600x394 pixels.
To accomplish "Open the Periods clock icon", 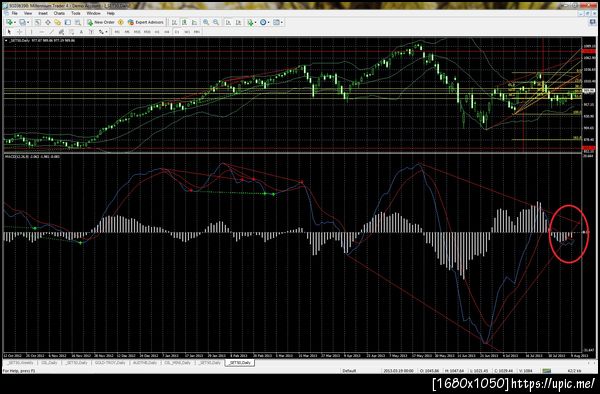I will pos(263,22).
